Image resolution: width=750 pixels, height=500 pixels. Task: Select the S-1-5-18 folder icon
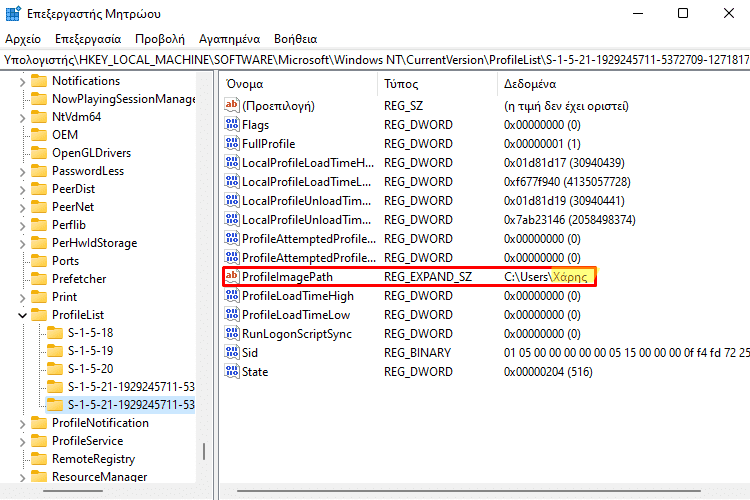[55, 333]
